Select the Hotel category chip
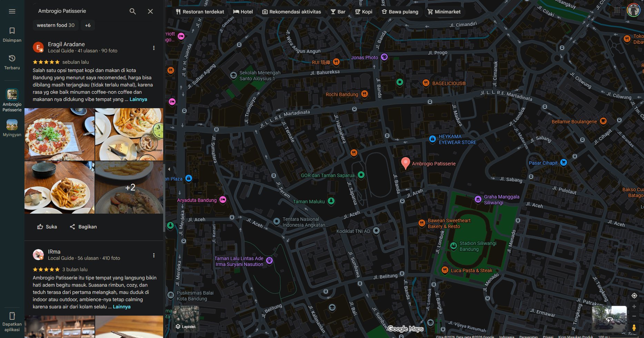The image size is (644, 338). [243, 12]
